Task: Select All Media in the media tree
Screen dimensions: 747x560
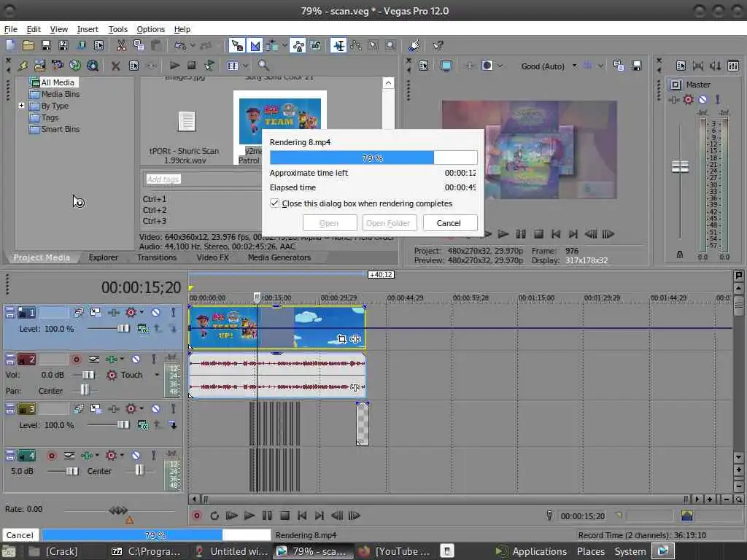Action: 57,82
